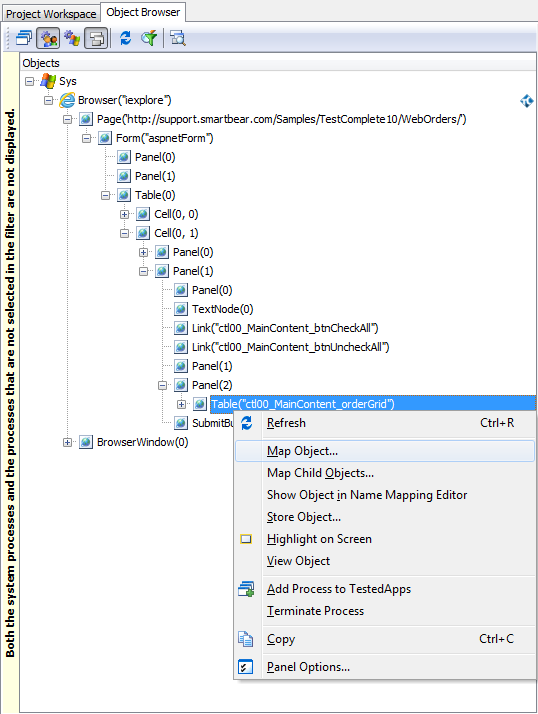Click the globe icon of the Page node
Image resolution: width=538 pixels, height=714 pixels.
click(86, 119)
